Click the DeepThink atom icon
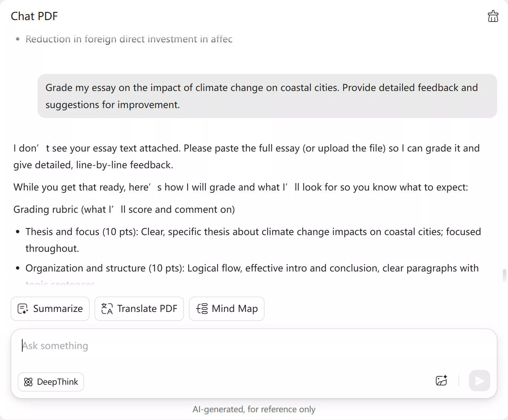The height and width of the screenshot is (420, 508). [x=28, y=382]
